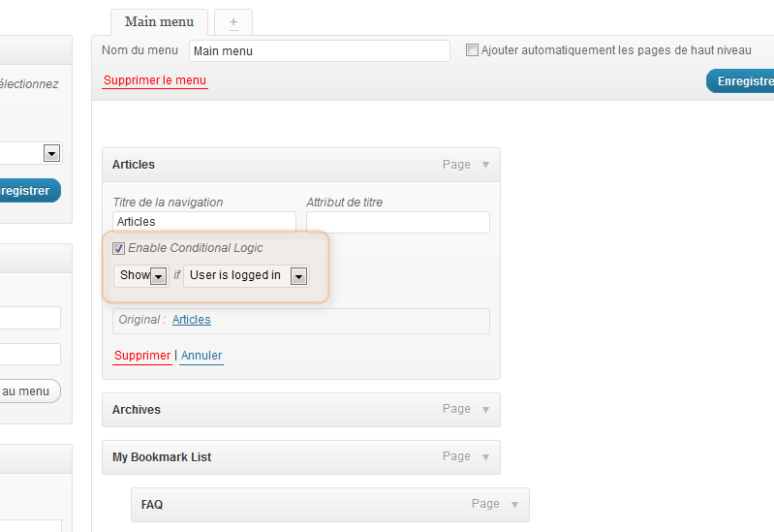This screenshot has height=532, width=774.
Task: Collapse the Articles menu item arrow
Action: (x=485, y=165)
